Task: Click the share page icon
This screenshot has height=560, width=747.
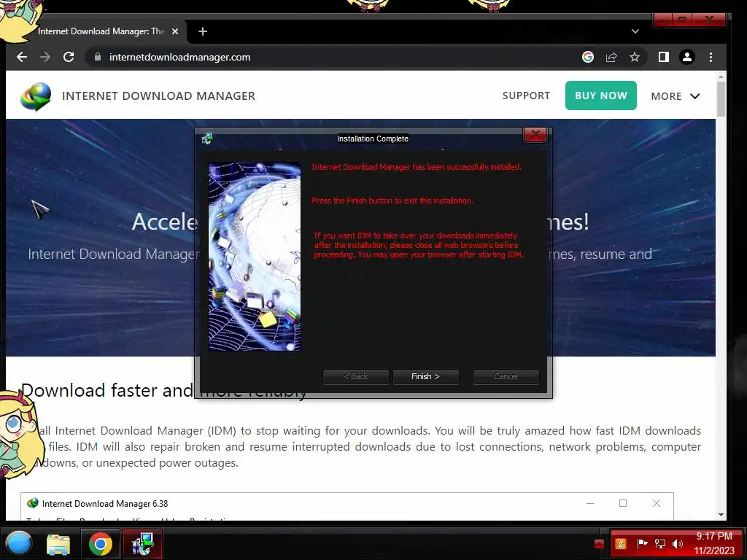Action: 611,57
